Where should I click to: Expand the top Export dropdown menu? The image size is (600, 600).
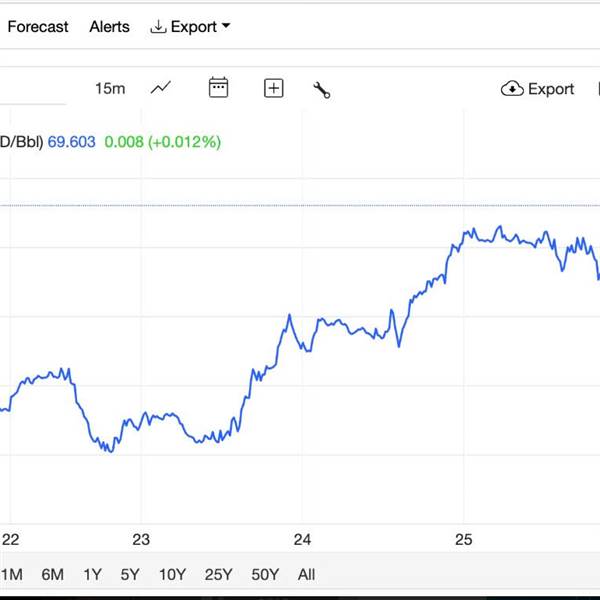(x=190, y=27)
